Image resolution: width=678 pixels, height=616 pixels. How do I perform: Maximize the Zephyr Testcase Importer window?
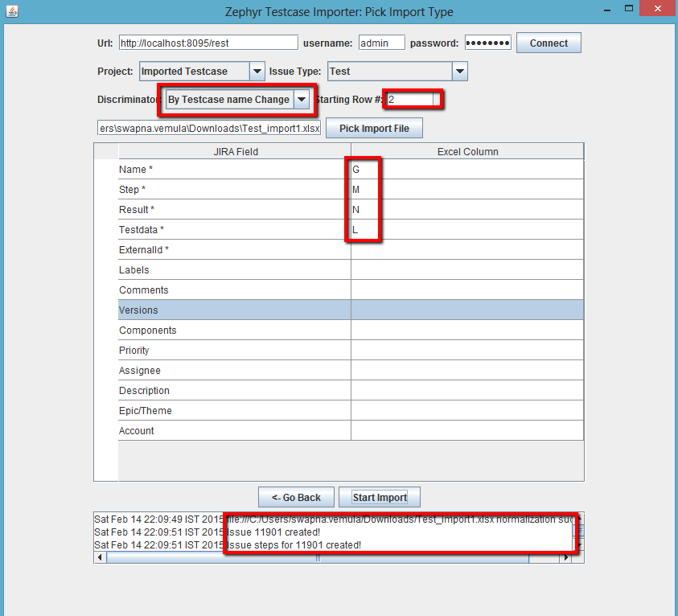point(629,9)
